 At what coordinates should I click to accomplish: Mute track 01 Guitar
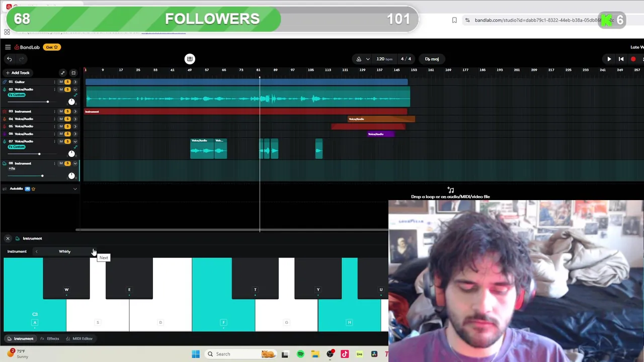click(x=61, y=82)
